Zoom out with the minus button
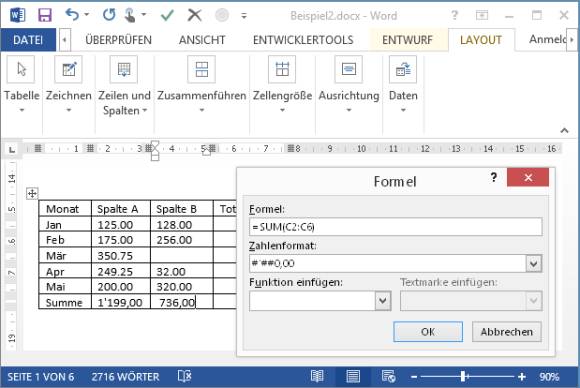The width and height of the screenshot is (580, 388). pyautogui.click(x=414, y=377)
